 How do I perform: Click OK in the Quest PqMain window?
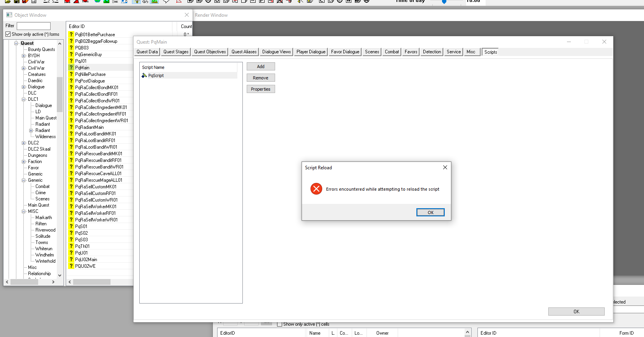[576, 312]
